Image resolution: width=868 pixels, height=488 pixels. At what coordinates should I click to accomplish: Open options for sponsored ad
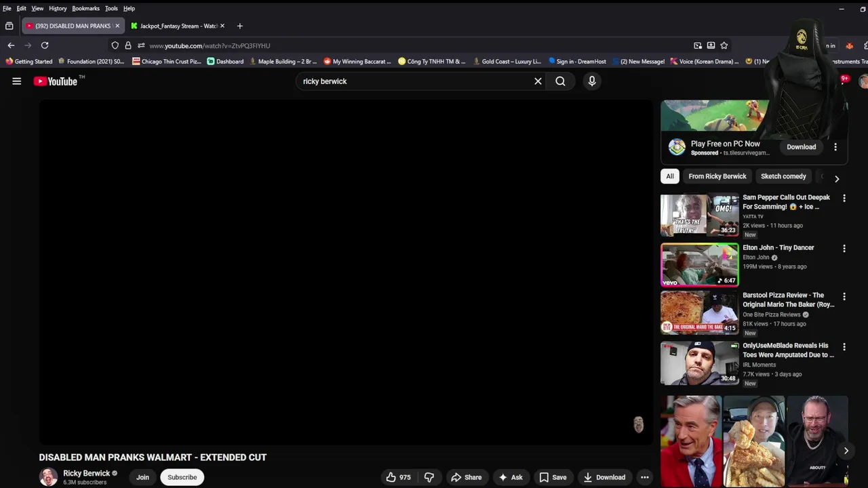click(x=835, y=147)
